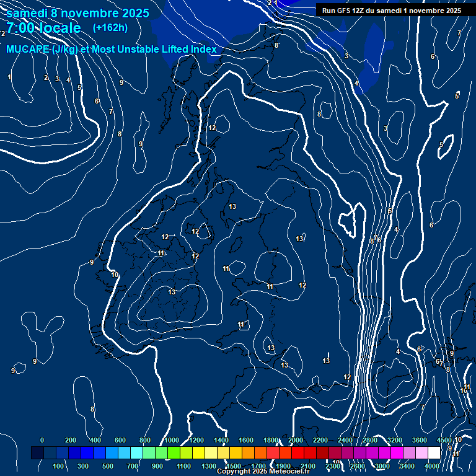This screenshot has width=476, height=476.
Task: Click the cyan 700–800 legend swatch
Action: coord(136,452)
